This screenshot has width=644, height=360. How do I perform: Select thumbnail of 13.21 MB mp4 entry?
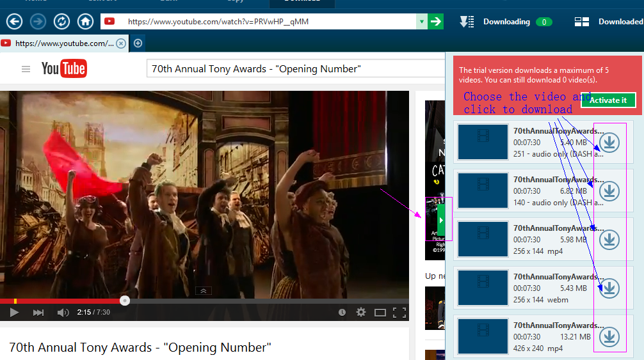tap(483, 336)
